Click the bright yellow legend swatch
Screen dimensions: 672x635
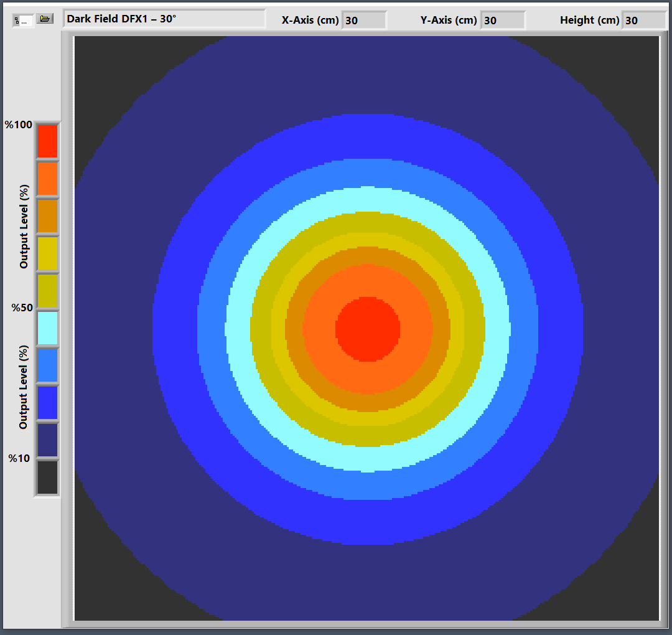pos(47,253)
